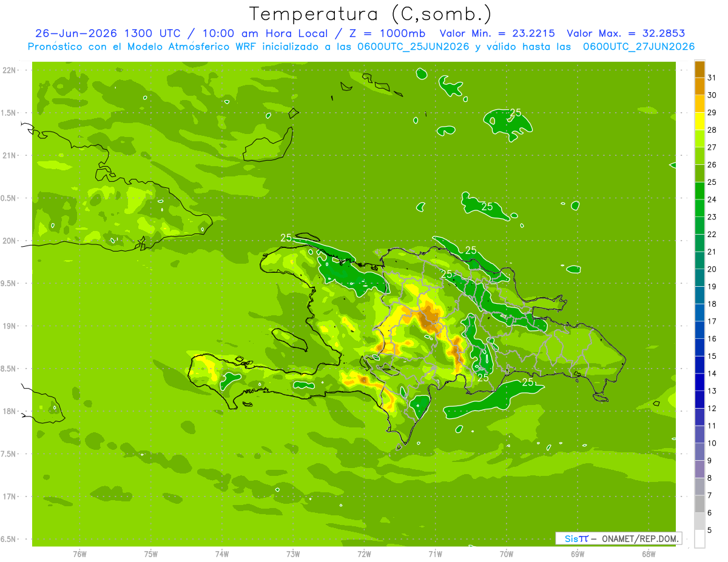This screenshot has height=562, width=728.
Task: Pick the brown top swatch above 31
Action: pyautogui.click(x=699, y=69)
